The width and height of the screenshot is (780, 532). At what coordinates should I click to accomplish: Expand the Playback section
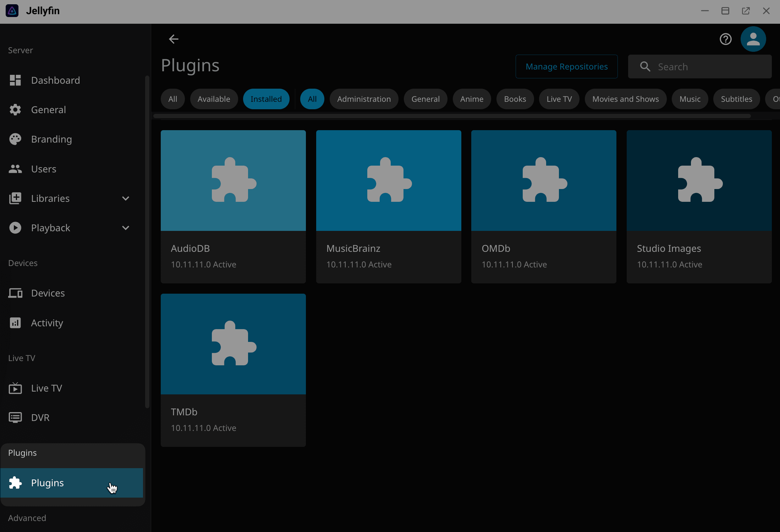click(126, 228)
